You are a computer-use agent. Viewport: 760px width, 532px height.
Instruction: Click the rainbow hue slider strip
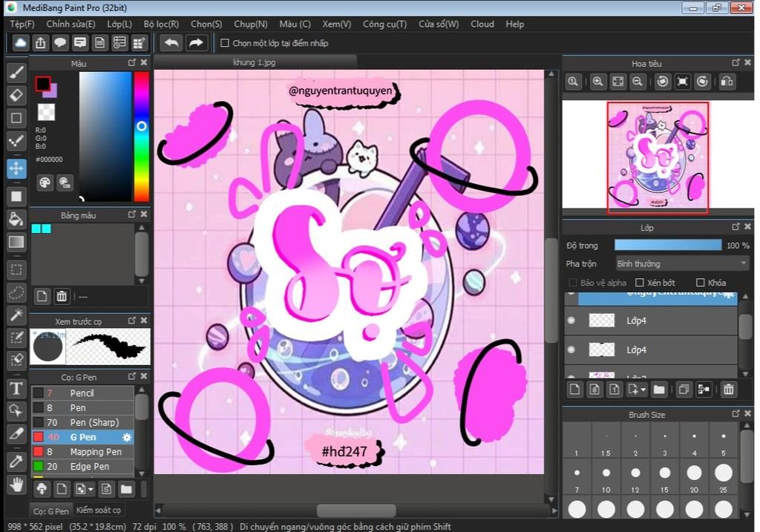(x=142, y=136)
